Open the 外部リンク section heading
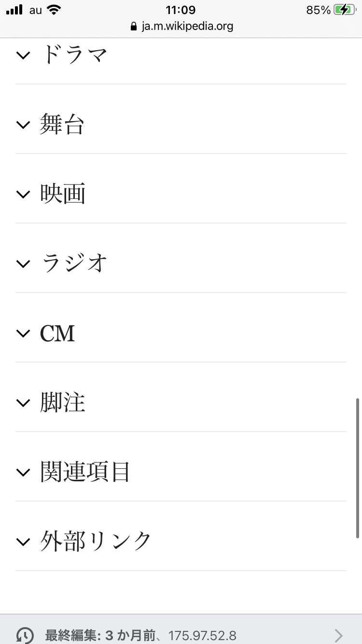 point(96,542)
